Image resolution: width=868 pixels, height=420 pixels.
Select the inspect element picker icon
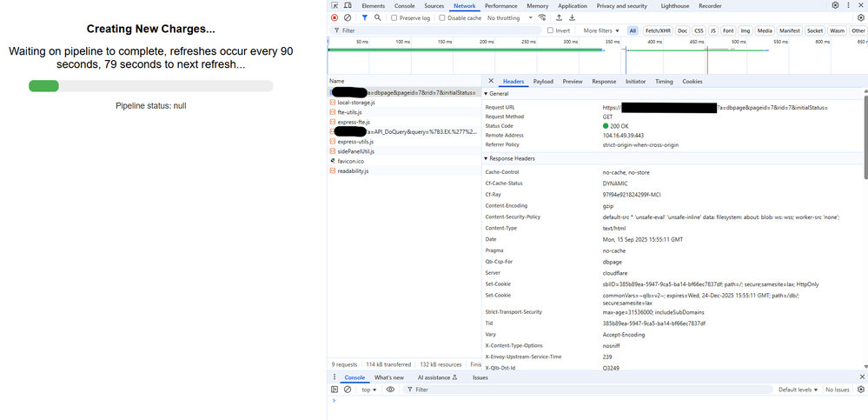coord(335,5)
